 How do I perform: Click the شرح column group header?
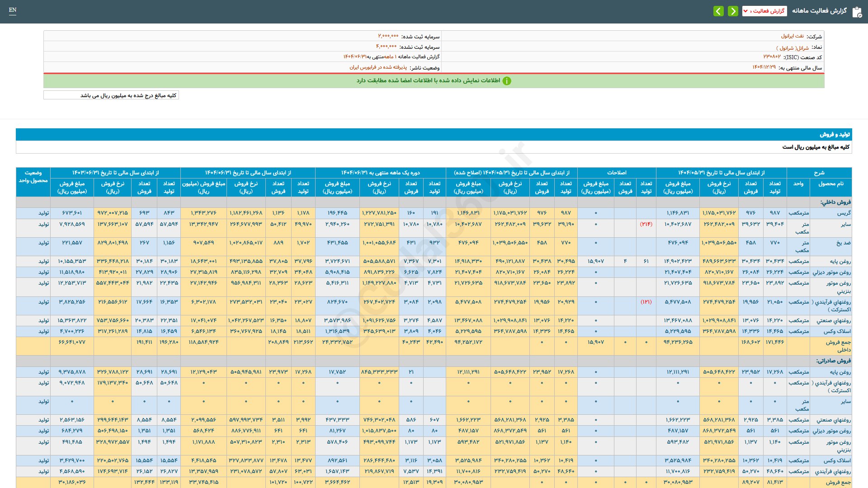coord(819,173)
